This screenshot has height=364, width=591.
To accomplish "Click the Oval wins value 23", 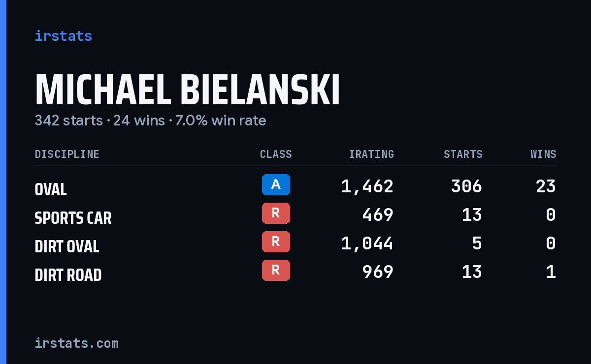I will pos(546,186).
